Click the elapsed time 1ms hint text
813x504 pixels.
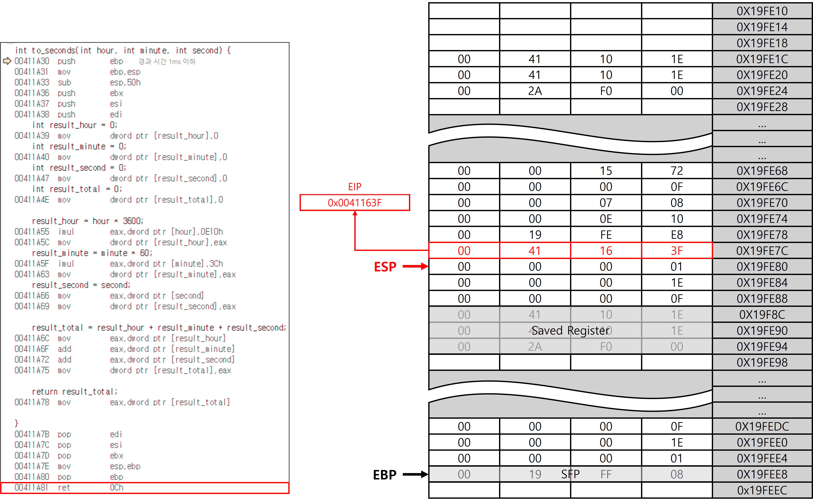(x=167, y=62)
